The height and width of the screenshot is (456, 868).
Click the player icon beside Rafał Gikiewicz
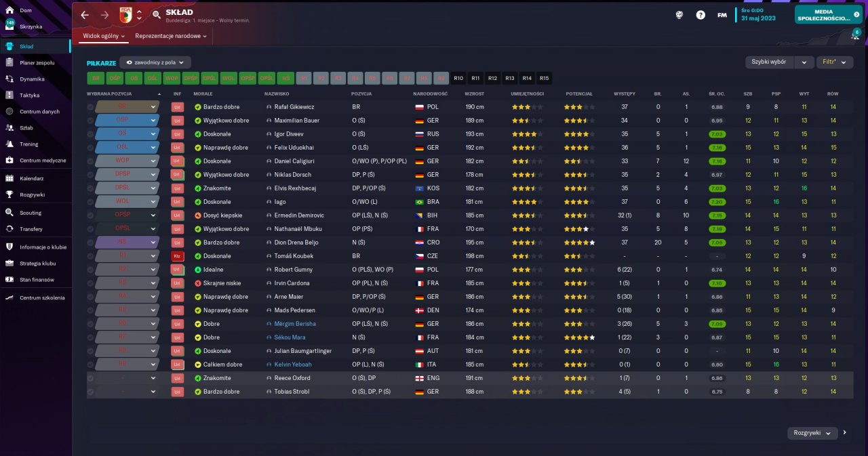[x=269, y=107]
